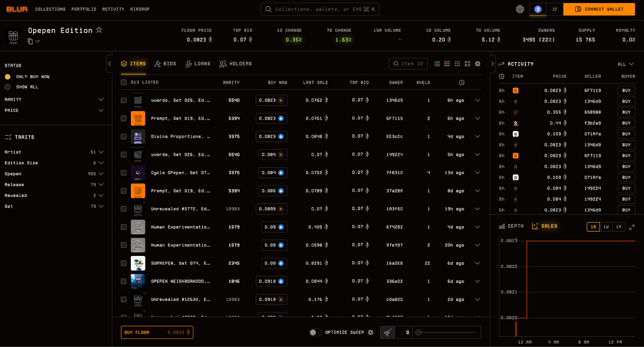Open Divina Proportione item thumbnail
Image resolution: width=644 pixels, height=347 pixels.
(138, 137)
